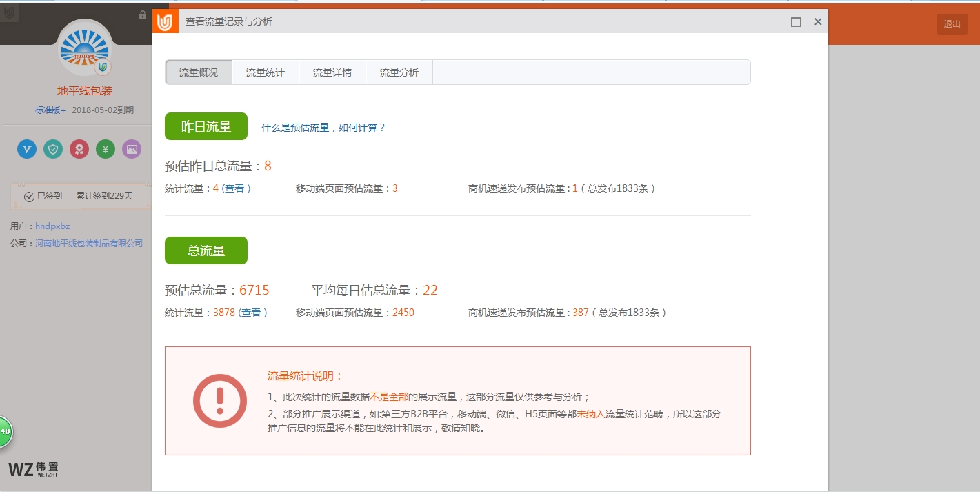Click the red award ribbon icon
980x492 pixels.
[79, 149]
